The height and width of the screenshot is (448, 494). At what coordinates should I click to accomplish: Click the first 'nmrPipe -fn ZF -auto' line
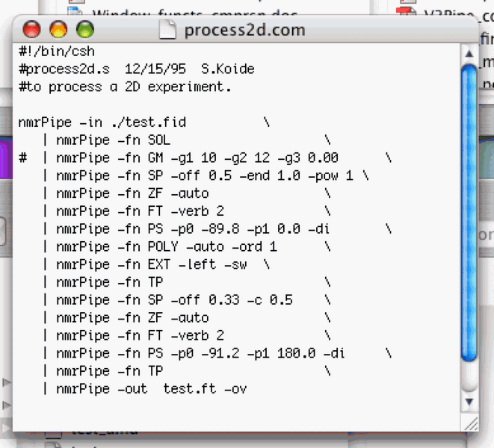187,193
